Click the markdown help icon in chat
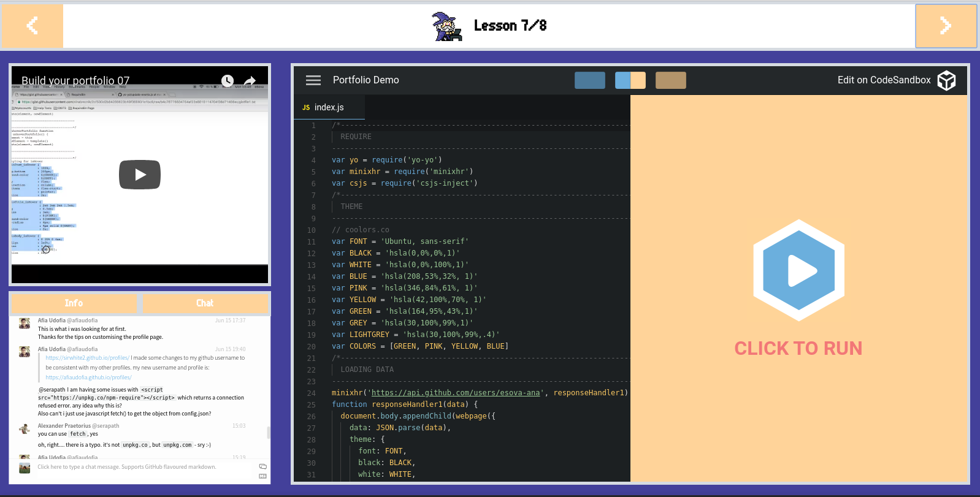Image resolution: width=980 pixels, height=497 pixels. tap(263, 476)
